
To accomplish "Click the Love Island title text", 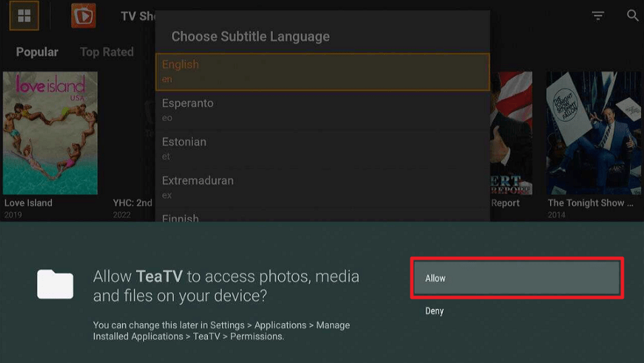I will click(28, 203).
